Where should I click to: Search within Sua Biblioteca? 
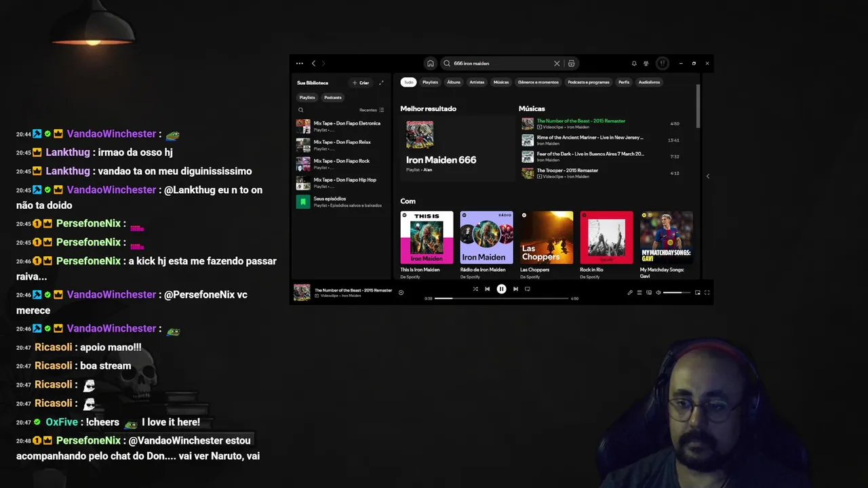click(301, 110)
